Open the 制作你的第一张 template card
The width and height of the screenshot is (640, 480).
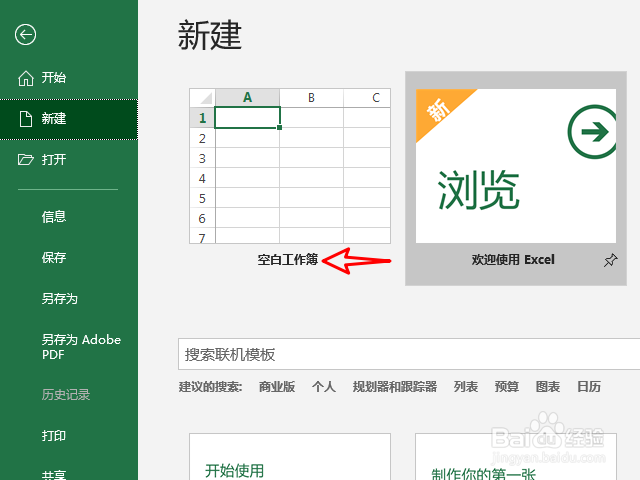tap(516, 457)
